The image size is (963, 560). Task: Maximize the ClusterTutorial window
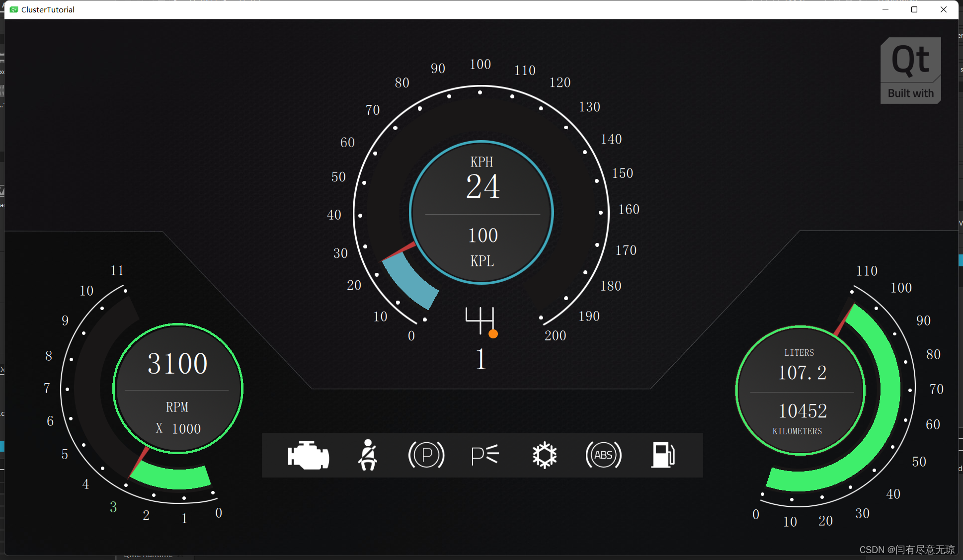click(914, 9)
